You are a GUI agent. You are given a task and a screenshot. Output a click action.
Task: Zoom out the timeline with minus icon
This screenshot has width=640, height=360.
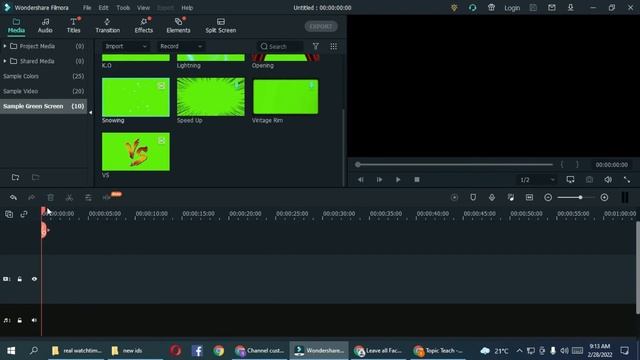(x=548, y=198)
